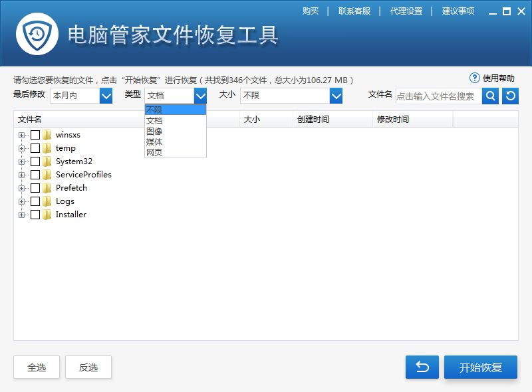Open the 建议事项 link
The width and height of the screenshot is (532, 392).
[458, 11]
